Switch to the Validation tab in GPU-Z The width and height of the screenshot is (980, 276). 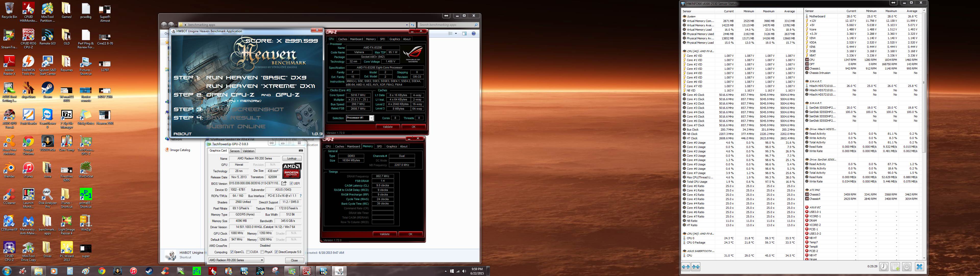point(248,151)
